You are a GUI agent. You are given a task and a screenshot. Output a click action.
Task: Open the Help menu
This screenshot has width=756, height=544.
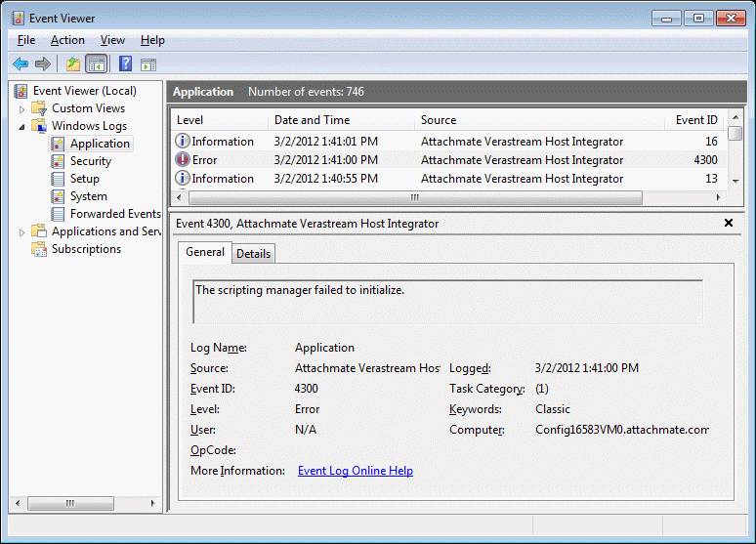(152, 40)
